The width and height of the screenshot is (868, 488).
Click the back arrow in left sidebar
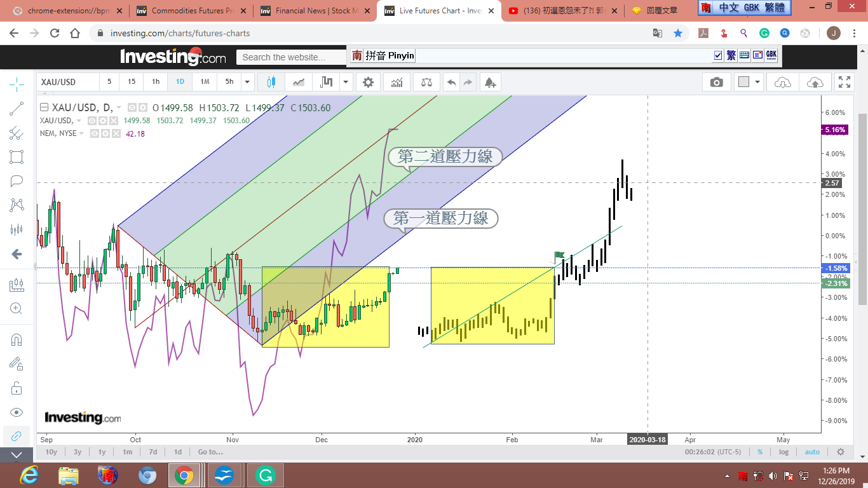(17, 254)
